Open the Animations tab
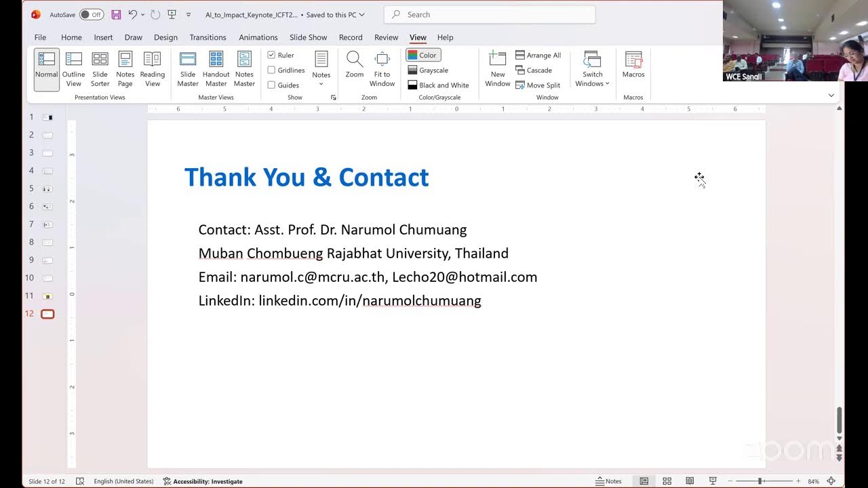 point(258,37)
